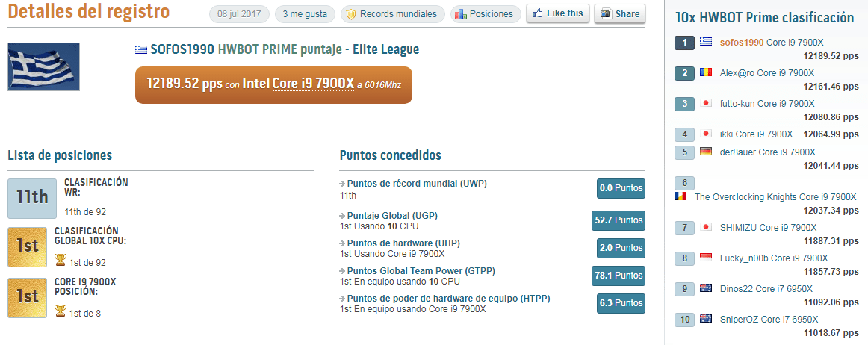Click the 78.1 Puntos badge
The image size is (868, 345).
(619, 276)
